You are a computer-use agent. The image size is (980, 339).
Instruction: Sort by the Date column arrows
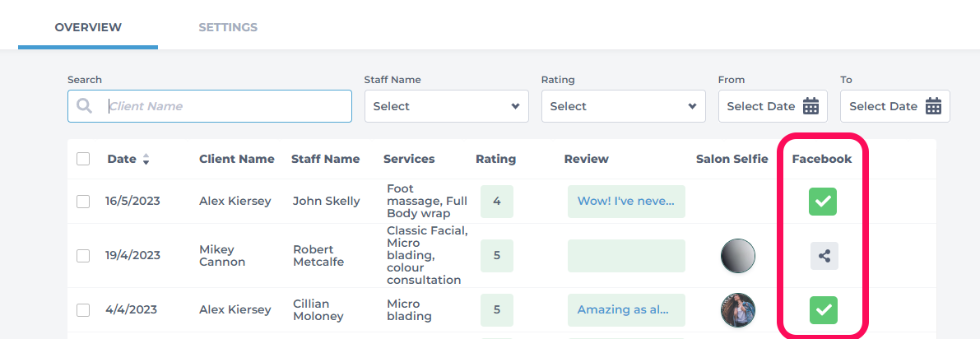tap(146, 160)
